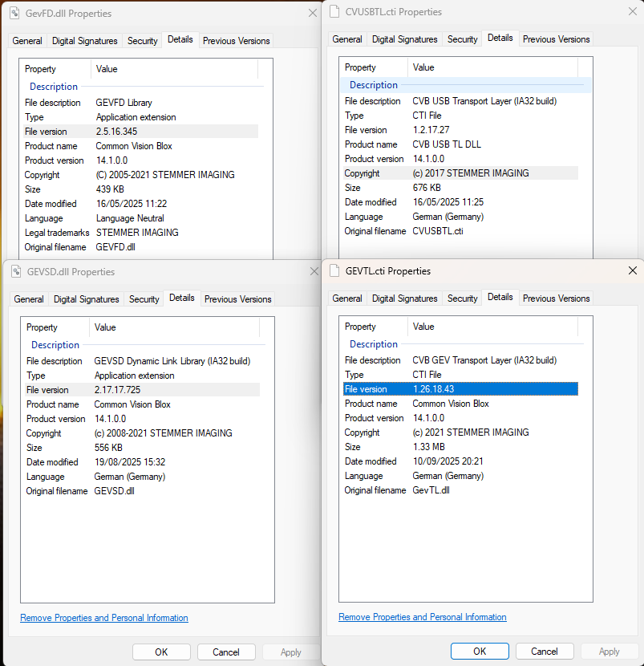The width and height of the screenshot is (644, 666).
Task: Click Cancel in GEVTL.cti Properties
Action: point(545,651)
